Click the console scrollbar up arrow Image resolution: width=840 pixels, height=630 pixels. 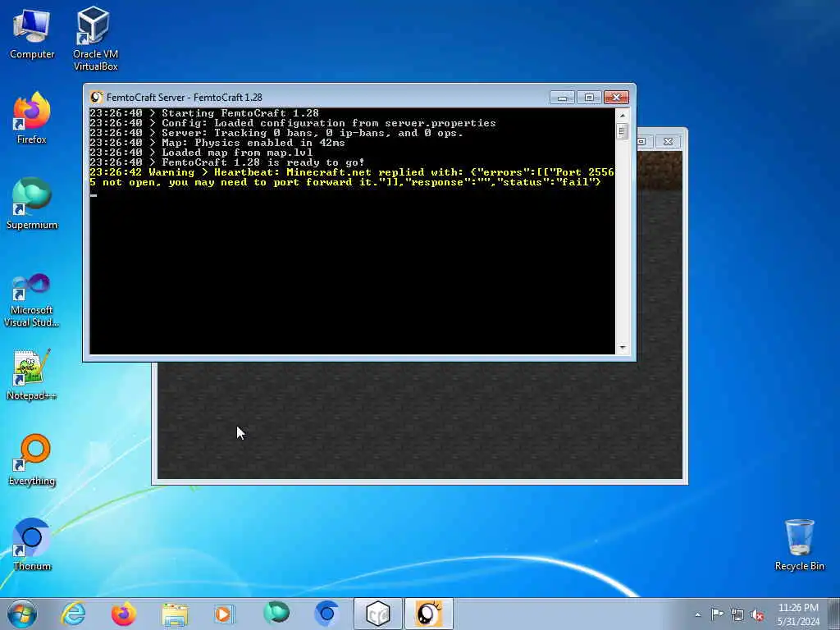pos(623,115)
